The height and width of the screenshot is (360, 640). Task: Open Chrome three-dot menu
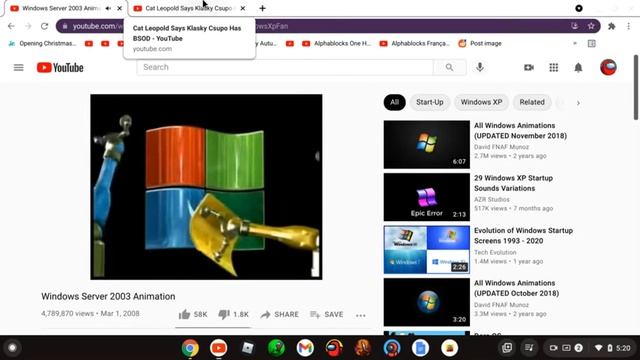(x=629, y=26)
